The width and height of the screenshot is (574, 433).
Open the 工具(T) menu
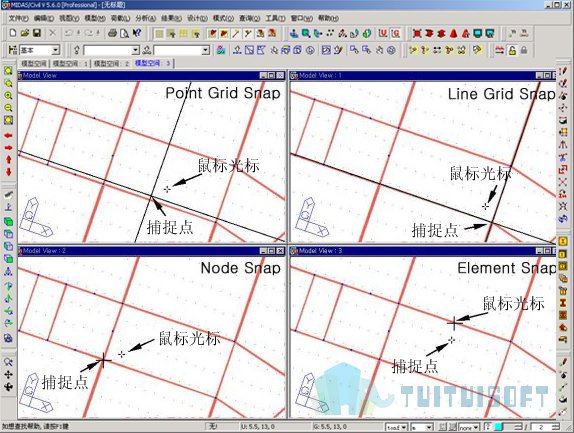pos(275,18)
